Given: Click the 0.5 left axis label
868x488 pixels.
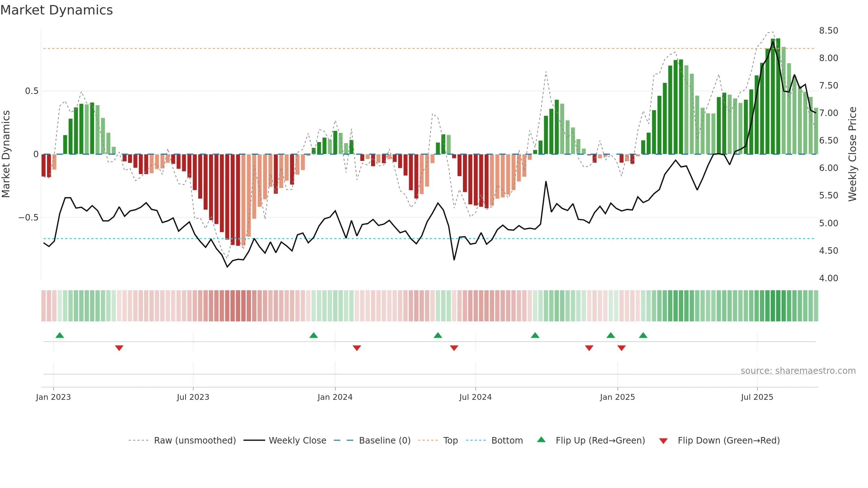Looking at the screenshot, I should pyautogui.click(x=32, y=91).
